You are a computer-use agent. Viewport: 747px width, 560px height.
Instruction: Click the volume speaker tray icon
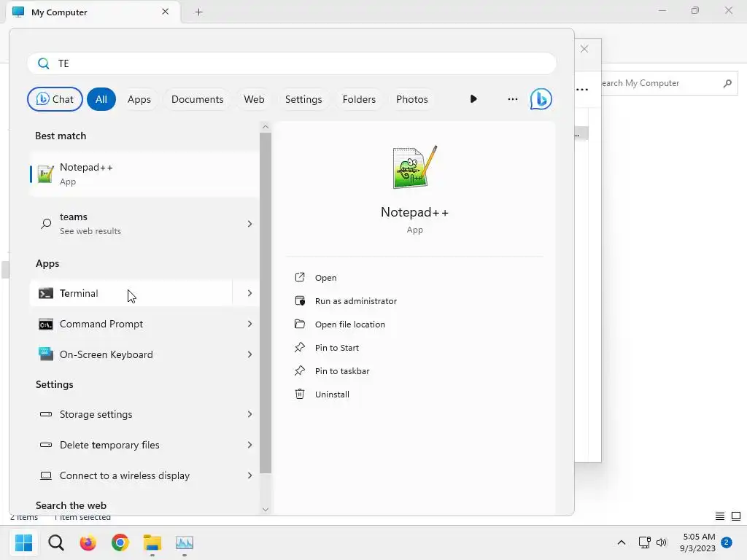coord(661,542)
